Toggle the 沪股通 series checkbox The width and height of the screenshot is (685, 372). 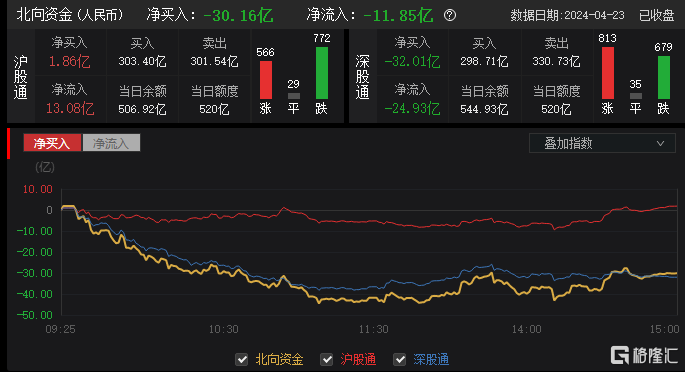[x=326, y=359]
